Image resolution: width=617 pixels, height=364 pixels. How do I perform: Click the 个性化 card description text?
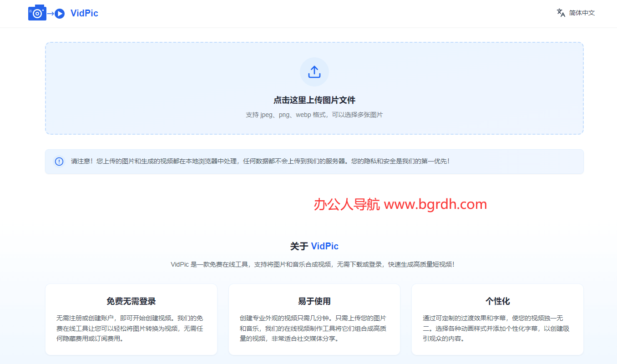coord(496,328)
